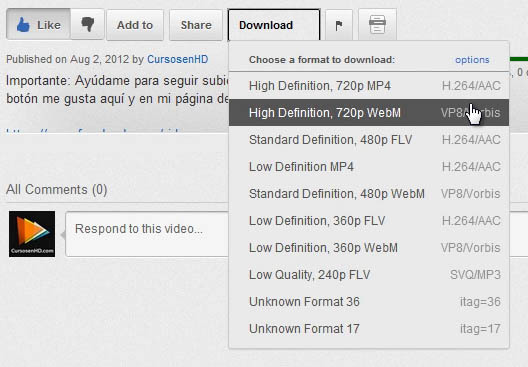Click the flag report icon

(x=339, y=25)
